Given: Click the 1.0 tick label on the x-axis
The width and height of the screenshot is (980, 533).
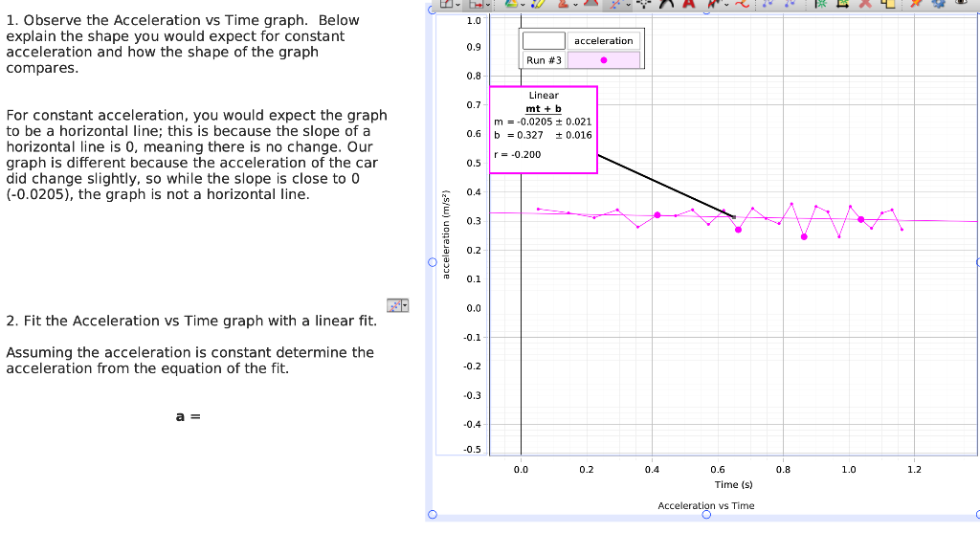Looking at the screenshot, I should pos(848,469).
